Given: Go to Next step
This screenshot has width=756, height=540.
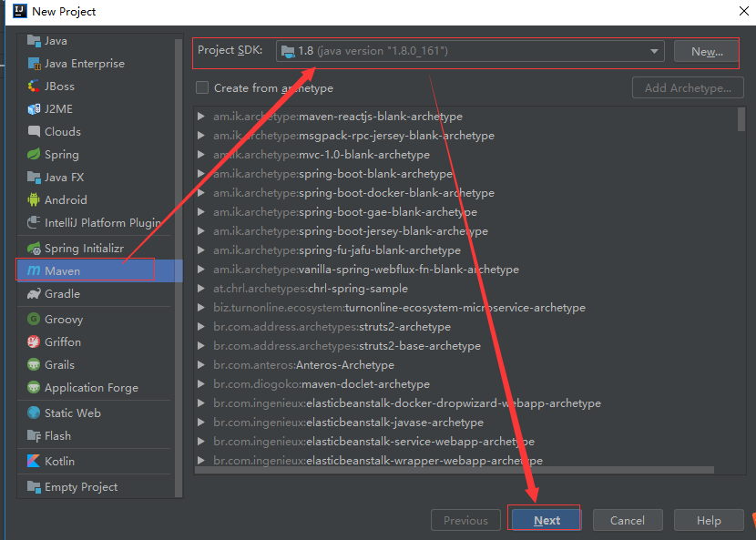Looking at the screenshot, I should pyautogui.click(x=547, y=520).
